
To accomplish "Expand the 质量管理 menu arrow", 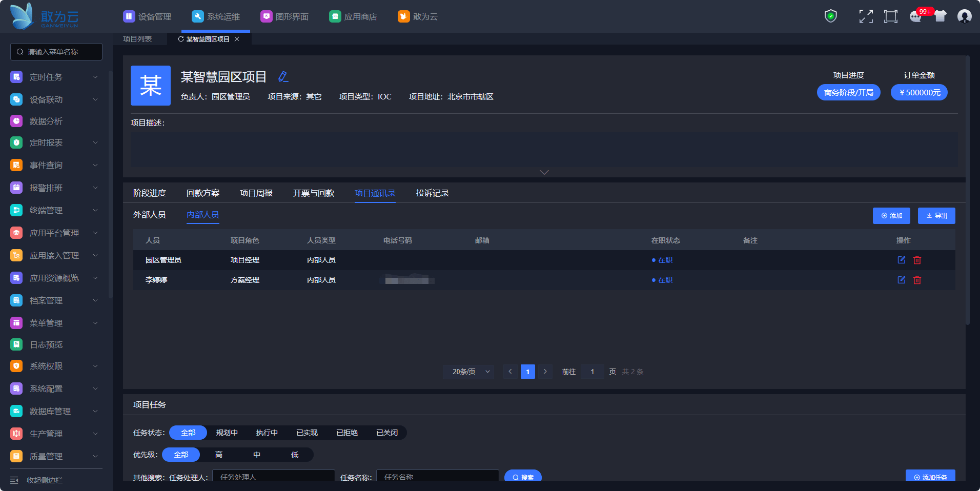I will coord(95,456).
